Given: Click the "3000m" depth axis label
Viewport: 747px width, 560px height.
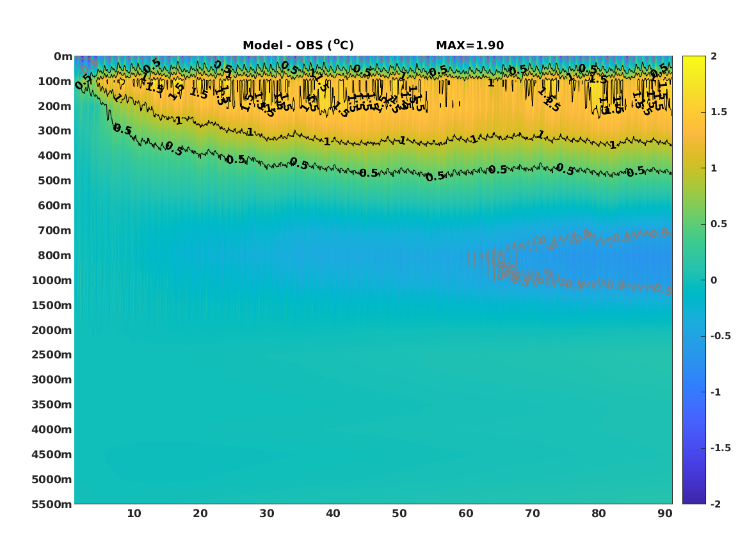Looking at the screenshot, I should click(52, 380).
